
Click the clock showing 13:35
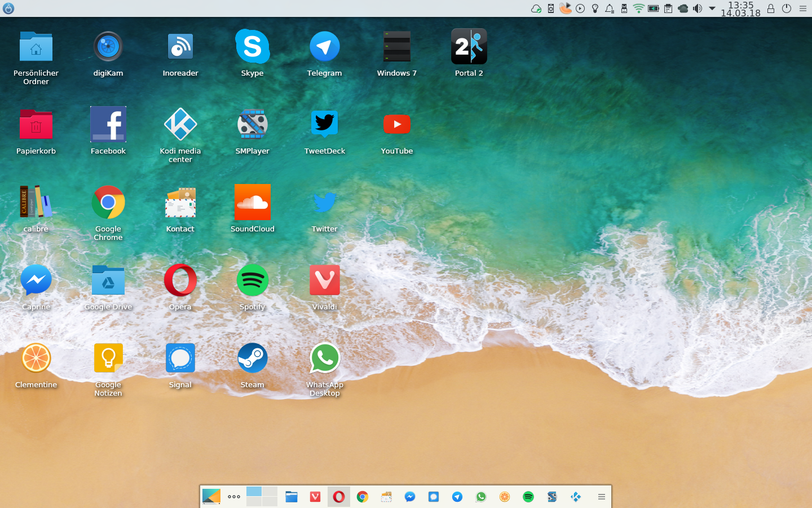[740, 5]
